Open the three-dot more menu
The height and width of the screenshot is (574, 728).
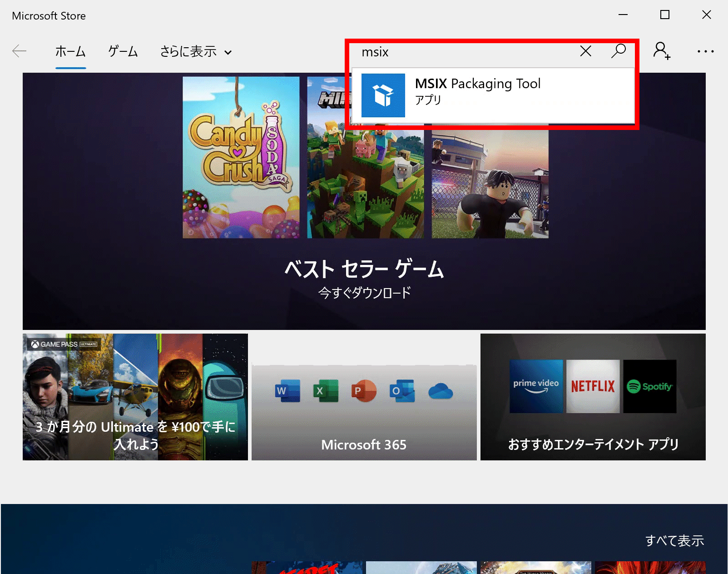point(705,51)
